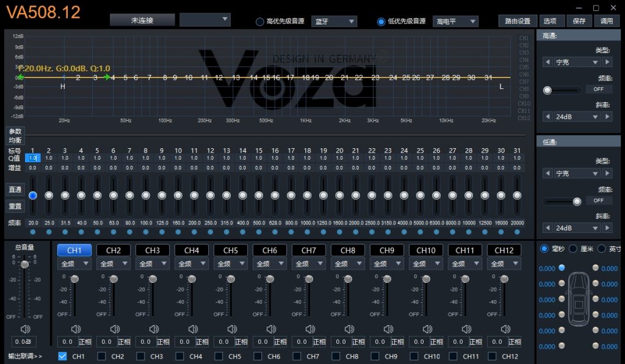Image resolution: width=625 pixels, height=364 pixels.
Task: Click the 调用 recall button
Action: [x=607, y=21]
